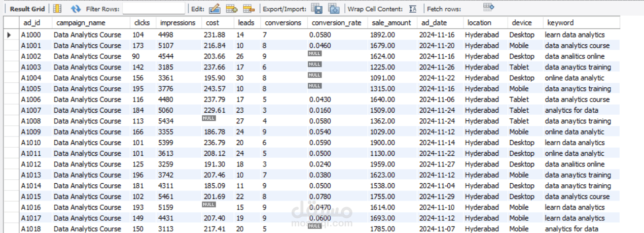Select the sale_amount value 1029.00
Screen dimensions: 644x233
383,131
